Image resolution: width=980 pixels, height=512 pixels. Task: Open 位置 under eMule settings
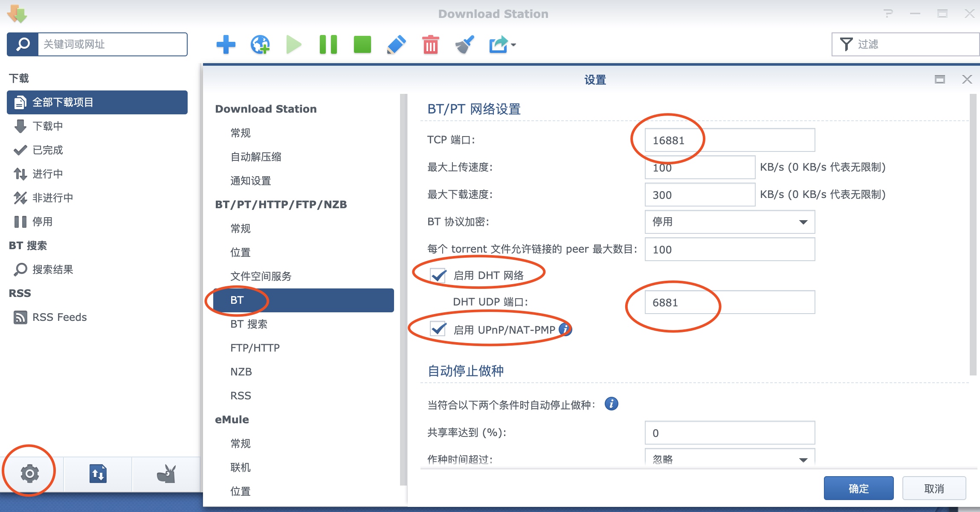pos(304,492)
